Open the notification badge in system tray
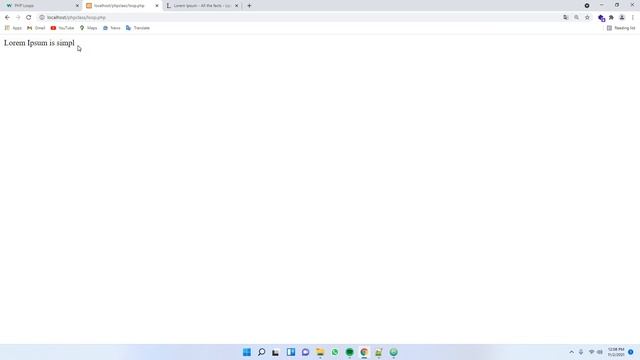The width and height of the screenshot is (640, 360). click(631, 352)
